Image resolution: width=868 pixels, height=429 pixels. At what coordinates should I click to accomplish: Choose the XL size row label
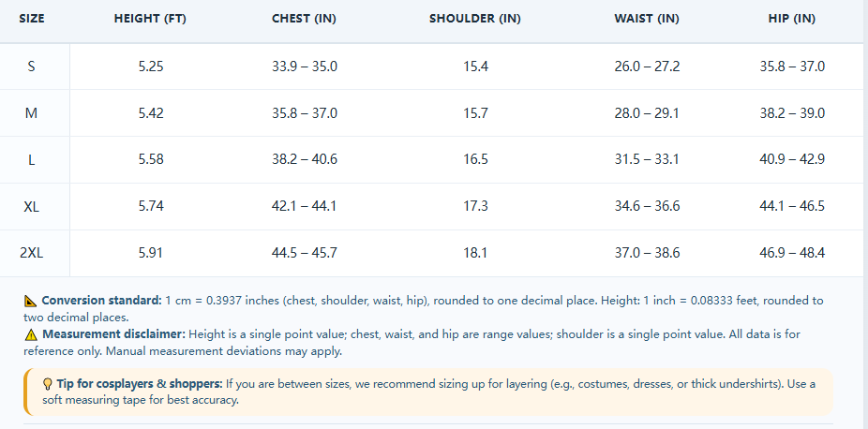coord(32,207)
